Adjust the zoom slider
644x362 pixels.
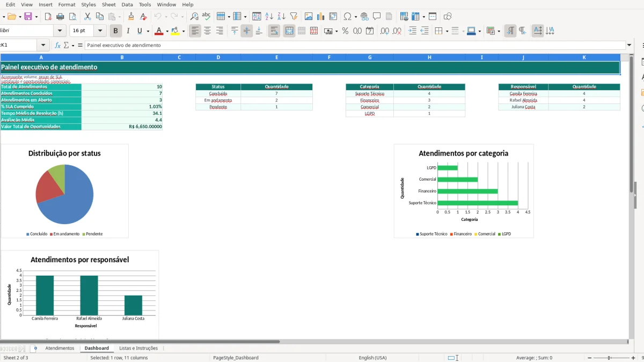(x=610, y=358)
